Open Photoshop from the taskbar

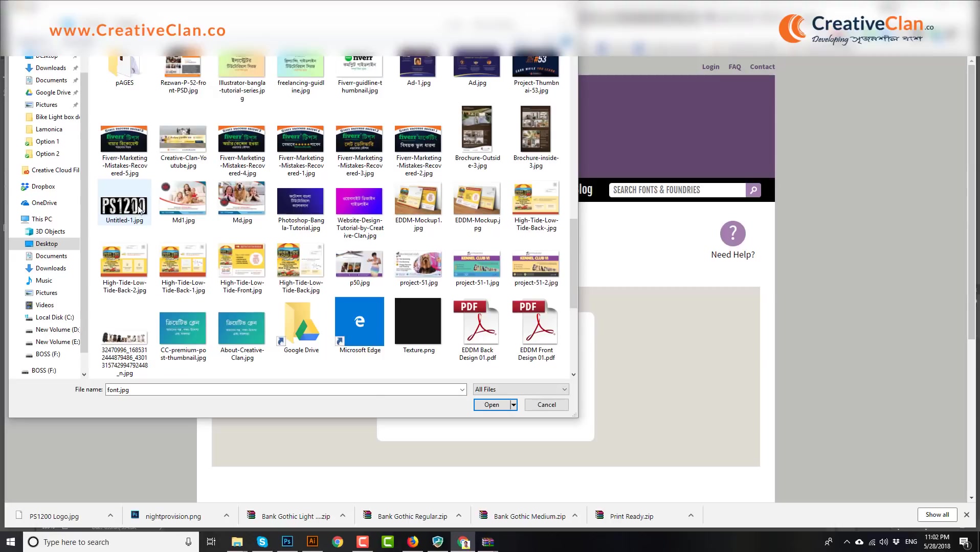[x=287, y=542]
